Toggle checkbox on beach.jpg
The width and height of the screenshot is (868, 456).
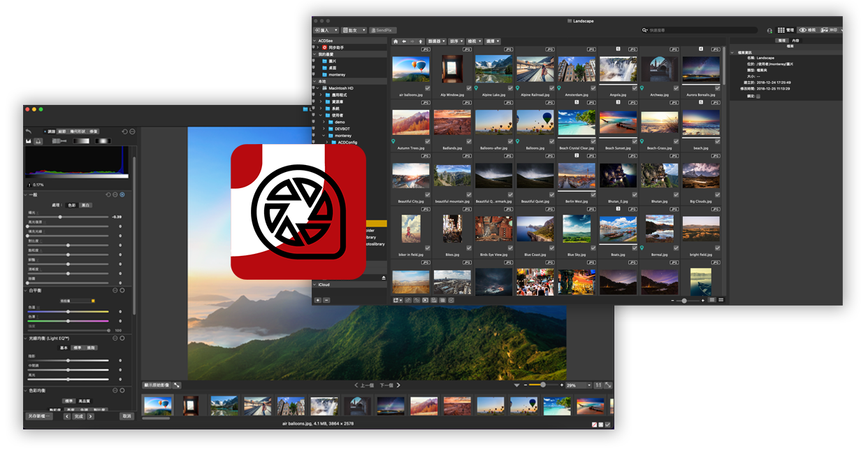pyautogui.click(x=717, y=141)
